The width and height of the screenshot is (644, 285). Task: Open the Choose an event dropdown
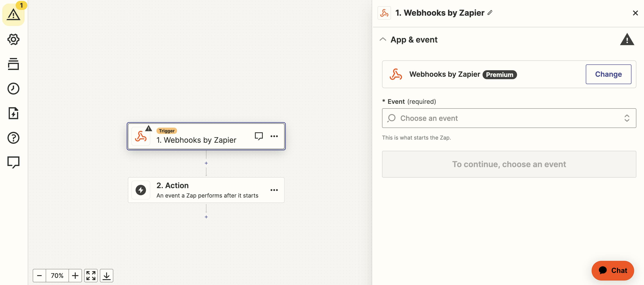(x=509, y=118)
